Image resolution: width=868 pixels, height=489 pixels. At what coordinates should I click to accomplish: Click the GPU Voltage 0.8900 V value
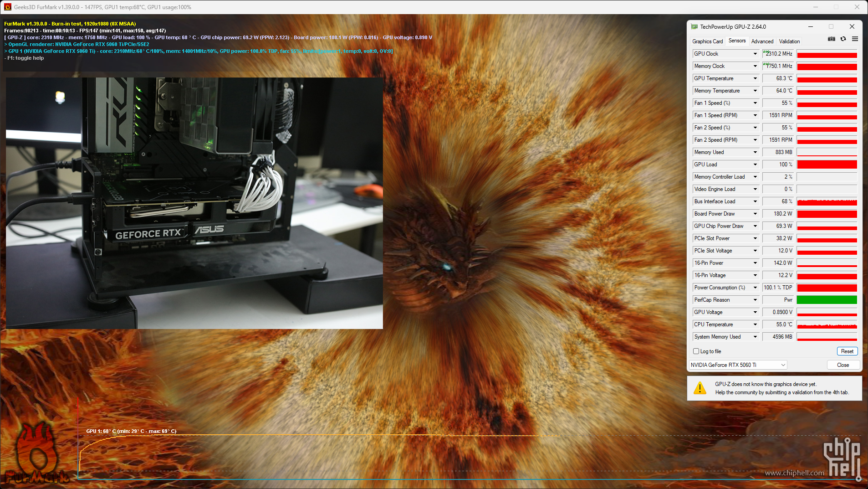[x=778, y=312]
